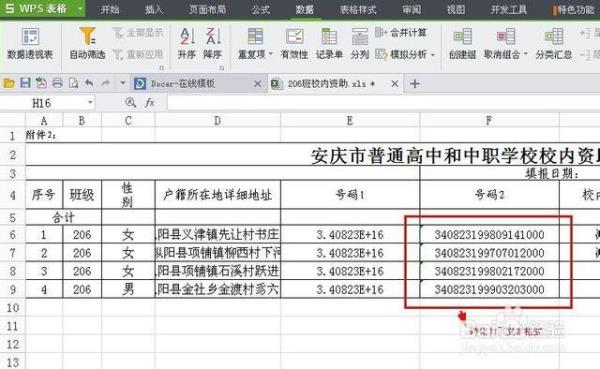Click the 重新应用 reapply filter button

tap(138, 55)
